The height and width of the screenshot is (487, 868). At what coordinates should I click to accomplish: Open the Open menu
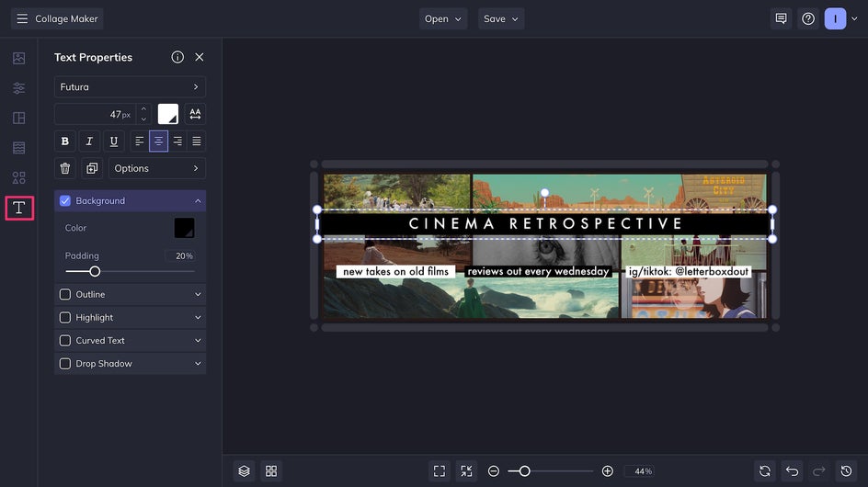(x=443, y=18)
